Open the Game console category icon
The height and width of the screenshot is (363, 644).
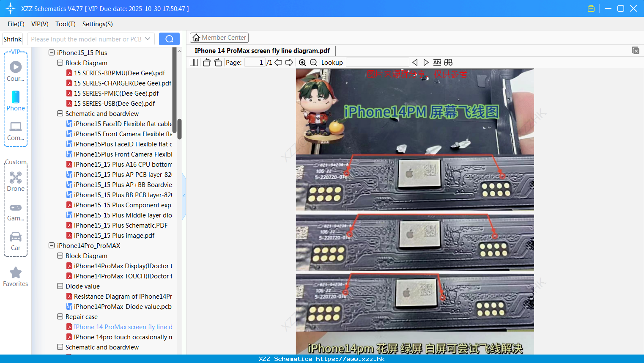click(x=16, y=212)
